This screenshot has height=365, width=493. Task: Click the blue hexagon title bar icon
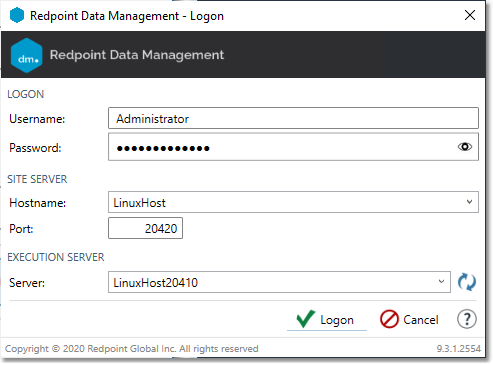coord(17,15)
